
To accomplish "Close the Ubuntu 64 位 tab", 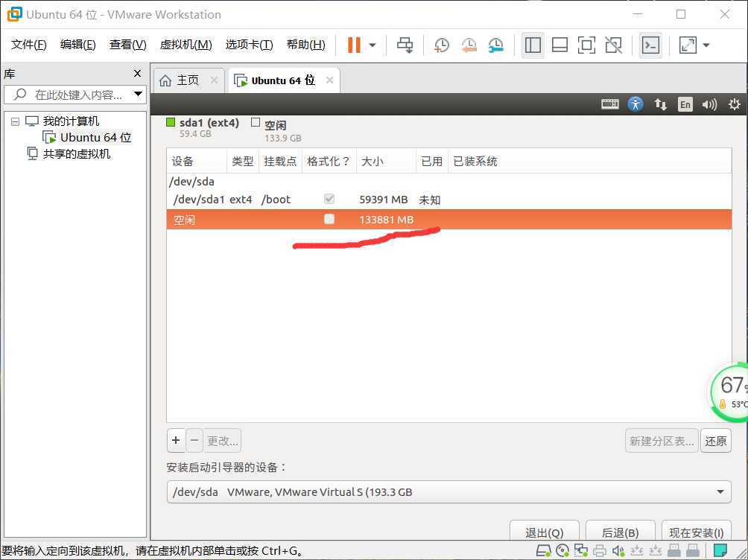I will click(329, 80).
